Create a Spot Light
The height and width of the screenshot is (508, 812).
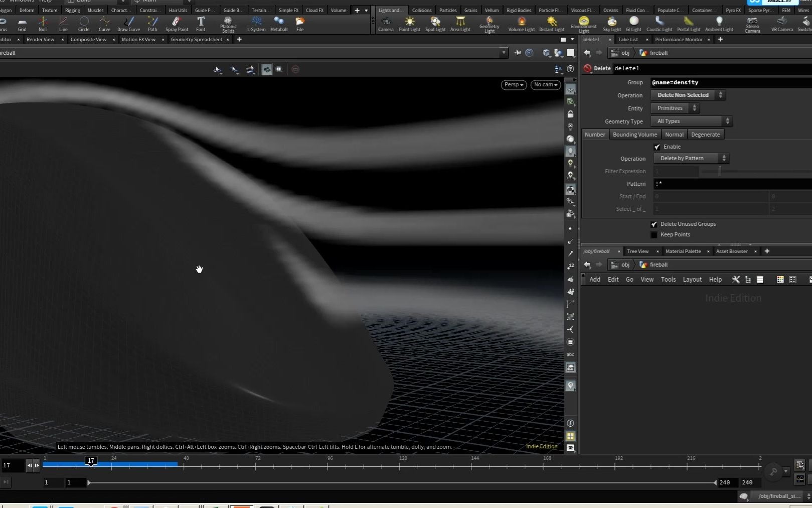(435, 23)
